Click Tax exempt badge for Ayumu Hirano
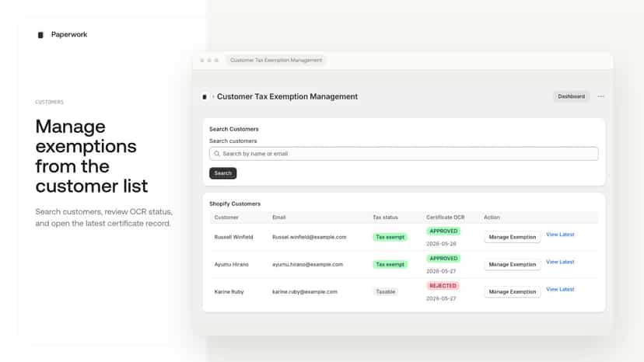The height and width of the screenshot is (362, 644). (390, 265)
